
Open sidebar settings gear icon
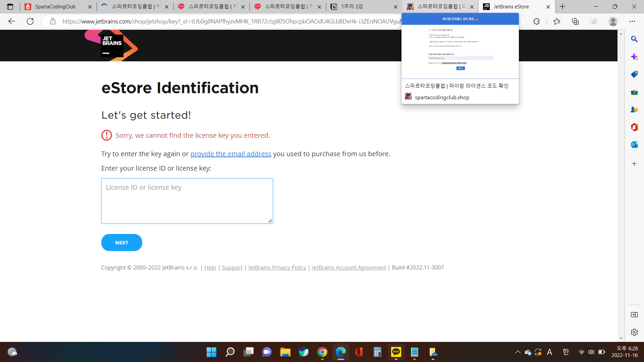click(634, 332)
